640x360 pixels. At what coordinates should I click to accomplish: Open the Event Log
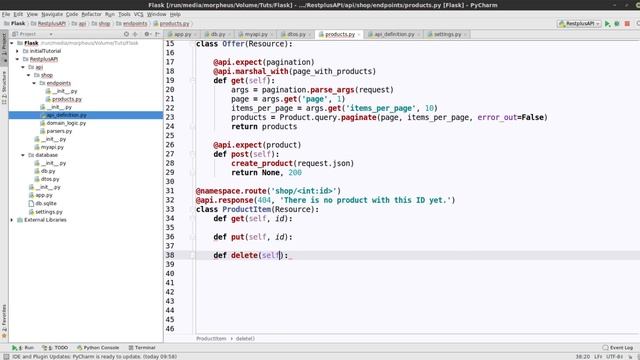click(x=618, y=348)
